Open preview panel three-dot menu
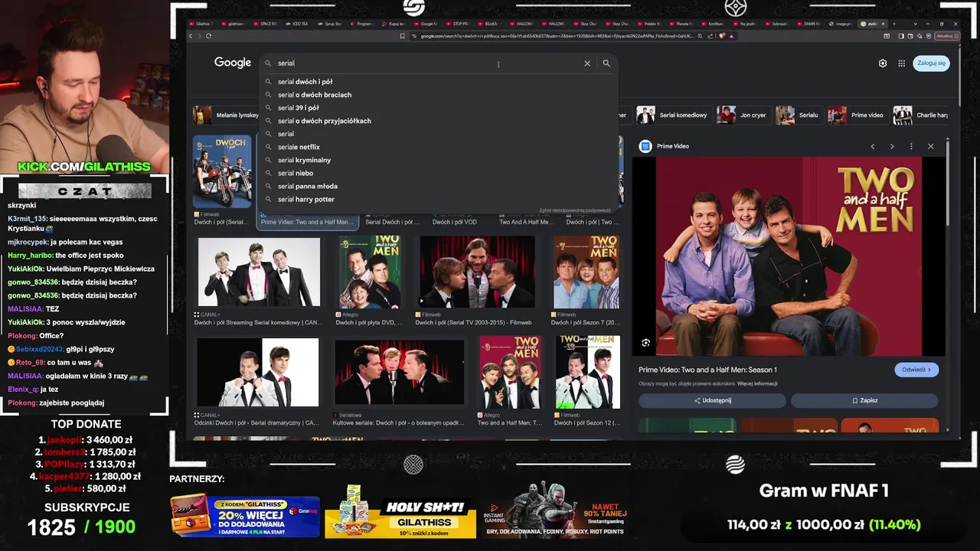The width and height of the screenshot is (980, 551). (x=911, y=146)
